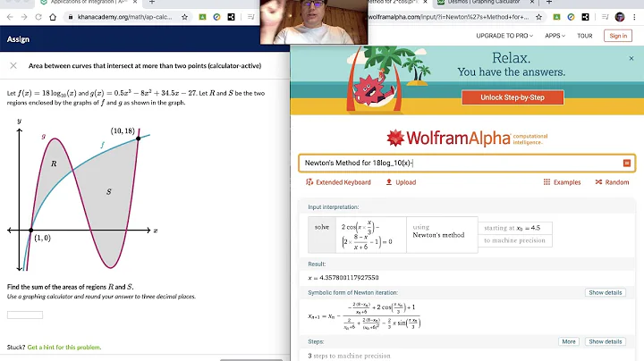Open new tab in right browser window
The image size is (644, 361).
(549, 2)
